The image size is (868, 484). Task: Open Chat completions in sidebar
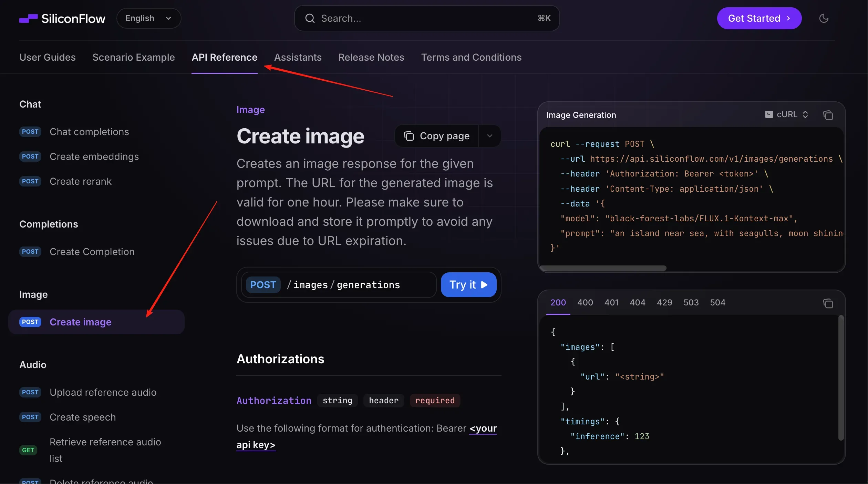click(x=96, y=132)
